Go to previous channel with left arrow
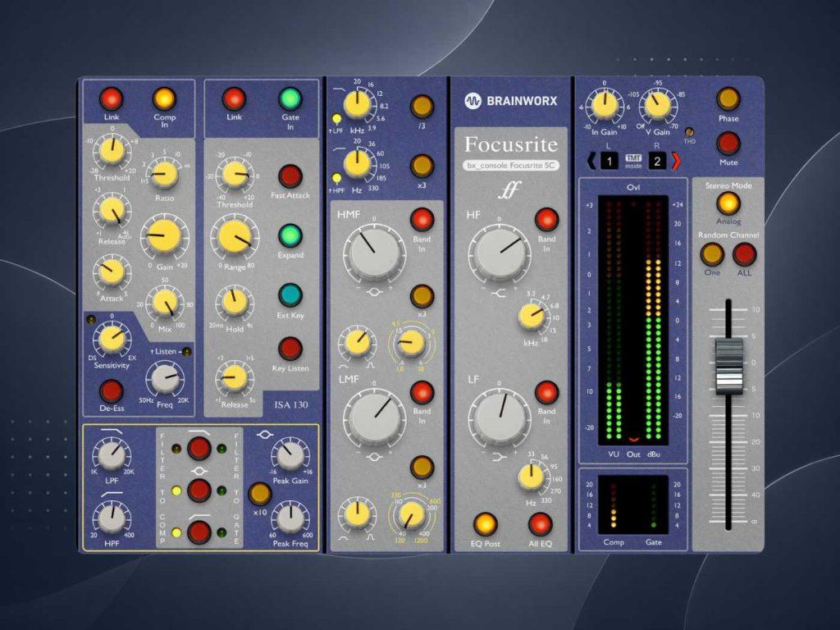This screenshot has width=840, height=630. click(x=591, y=161)
